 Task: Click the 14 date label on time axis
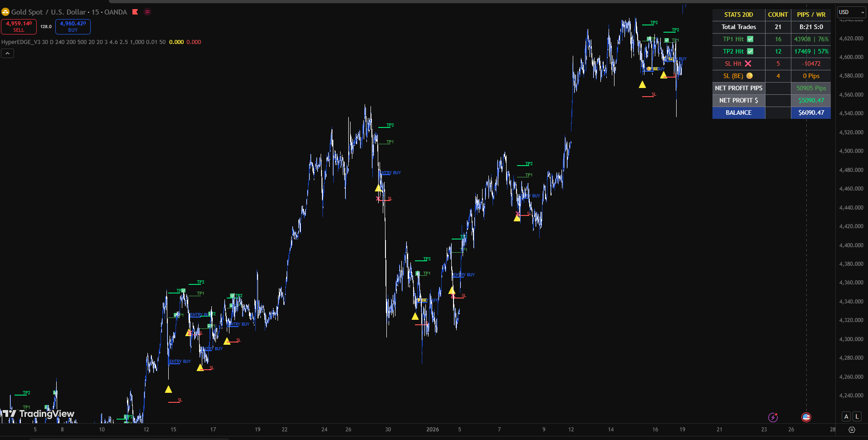[611, 430]
